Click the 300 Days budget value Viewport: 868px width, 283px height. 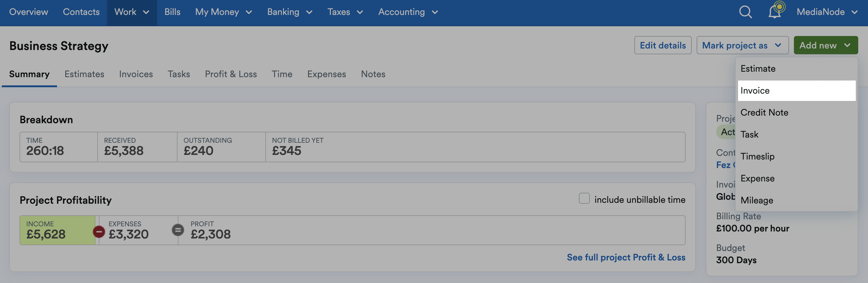coord(736,260)
